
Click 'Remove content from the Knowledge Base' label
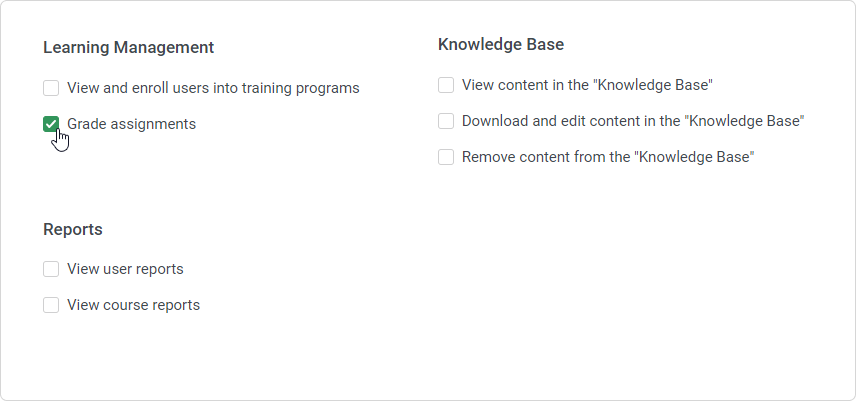607,157
